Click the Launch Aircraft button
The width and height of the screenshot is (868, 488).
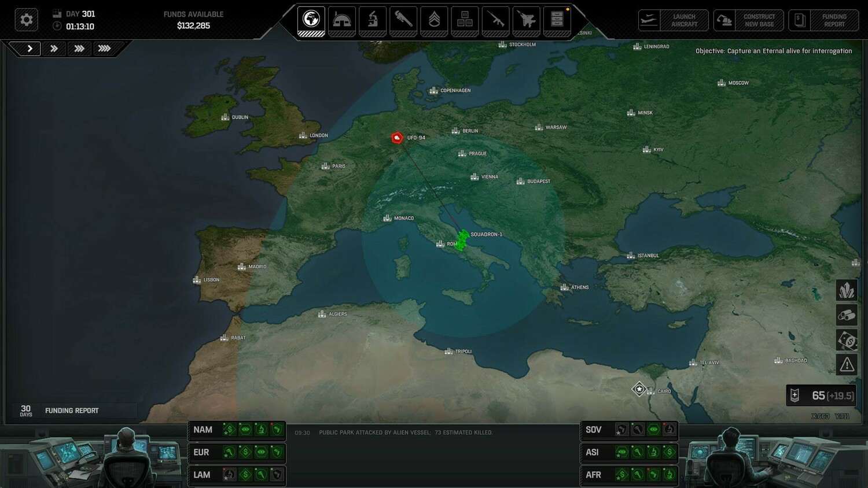tap(674, 20)
